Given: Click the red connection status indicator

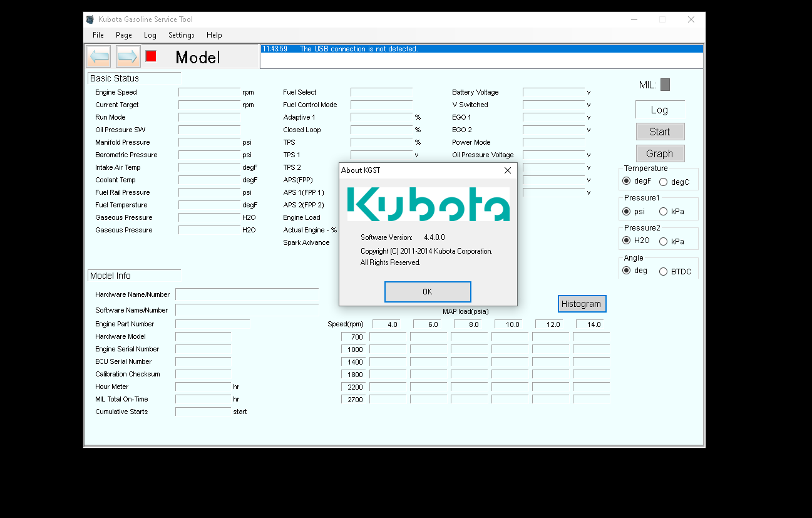Looking at the screenshot, I should 151,56.
